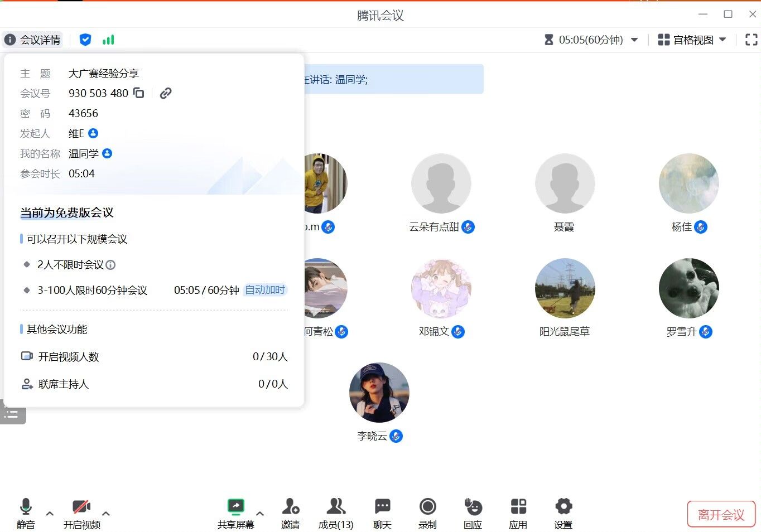The height and width of the screenshot is (532, 761).
Task: Select 阳光鼠尾草's avatar
Action: coord(565,288)
